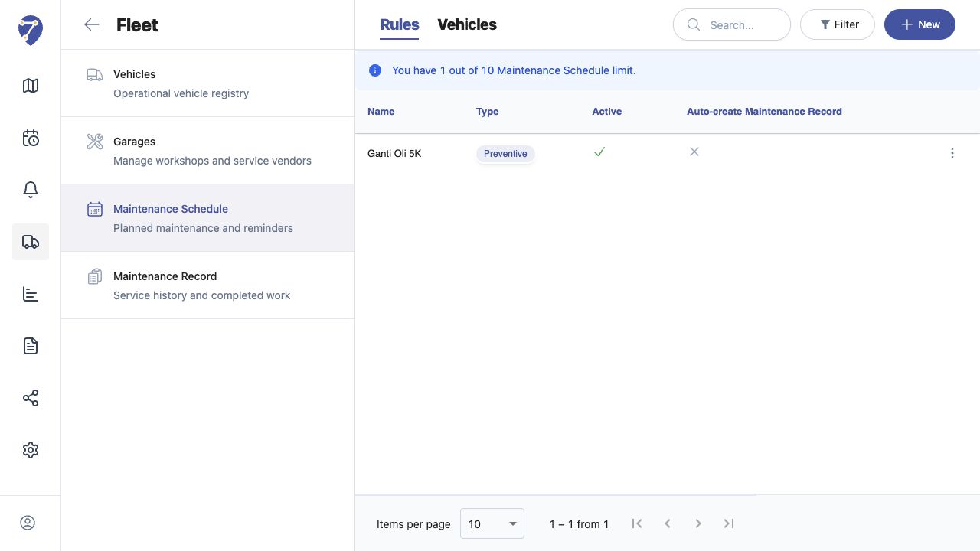
Task: Open the settings gear icon
Action: [31, 450]
